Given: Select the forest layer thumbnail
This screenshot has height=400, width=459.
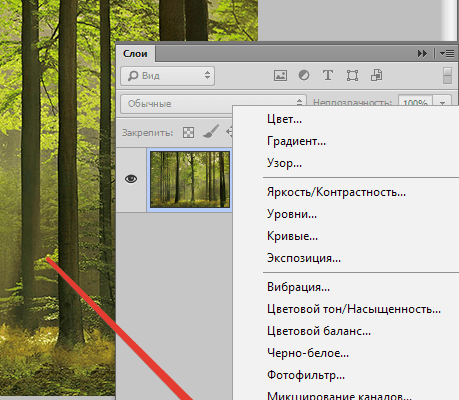Looking at the screenshot, I should click(190, 179).
